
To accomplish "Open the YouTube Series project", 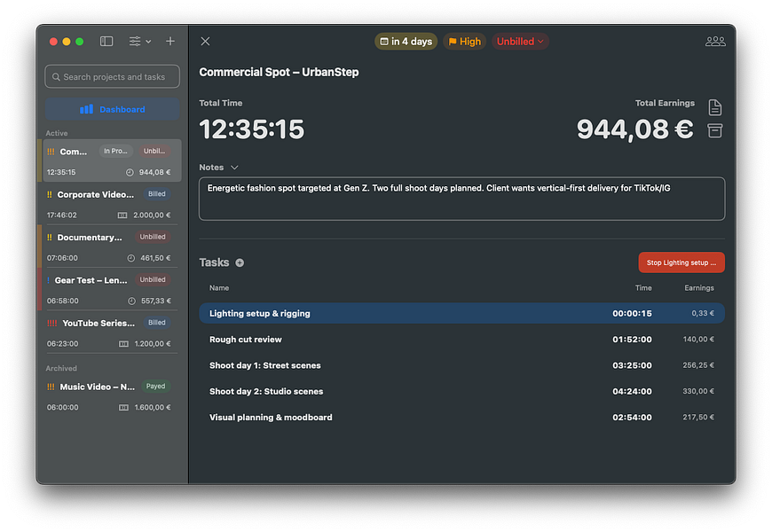I will 113,332.
